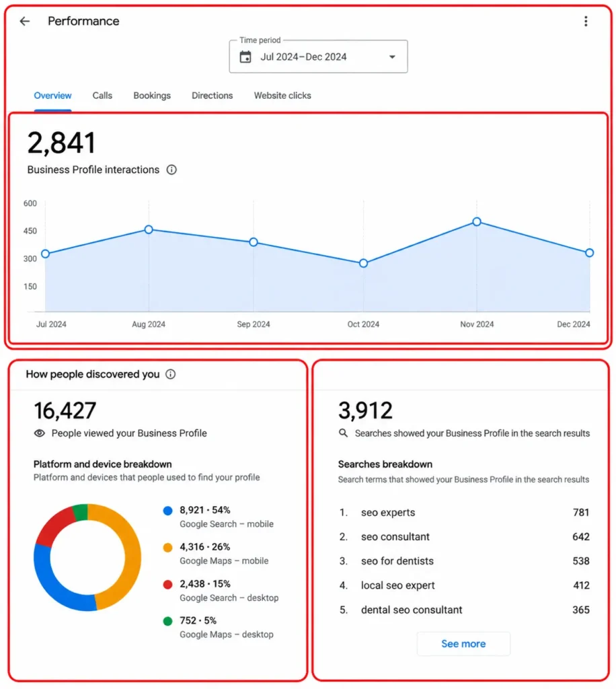
Task: Click the '8,921 · 54%' legend value
Action: [x=204, y=510]
